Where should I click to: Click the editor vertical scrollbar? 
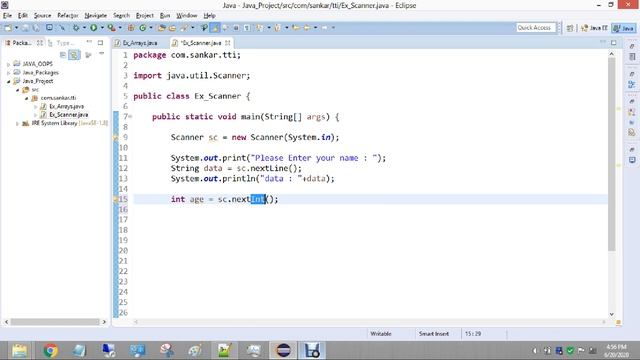coord(611,154)
